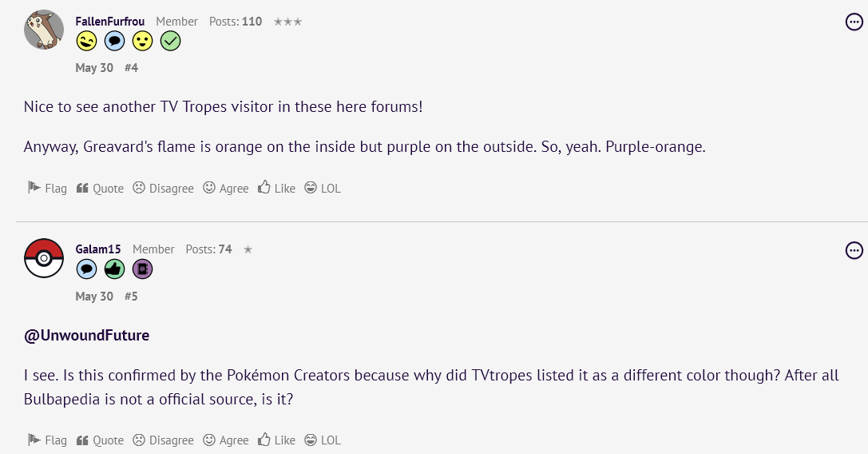
Task: Open the @UnwoundFuture mention link
Action: point(86,336)
